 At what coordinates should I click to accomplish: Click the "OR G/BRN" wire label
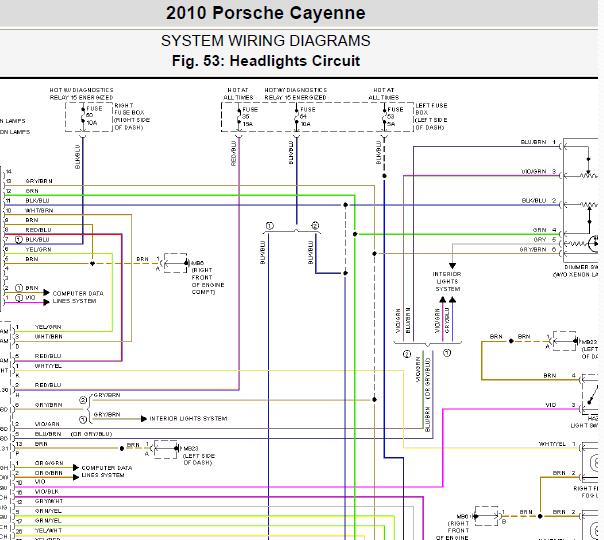coord(49,473)
